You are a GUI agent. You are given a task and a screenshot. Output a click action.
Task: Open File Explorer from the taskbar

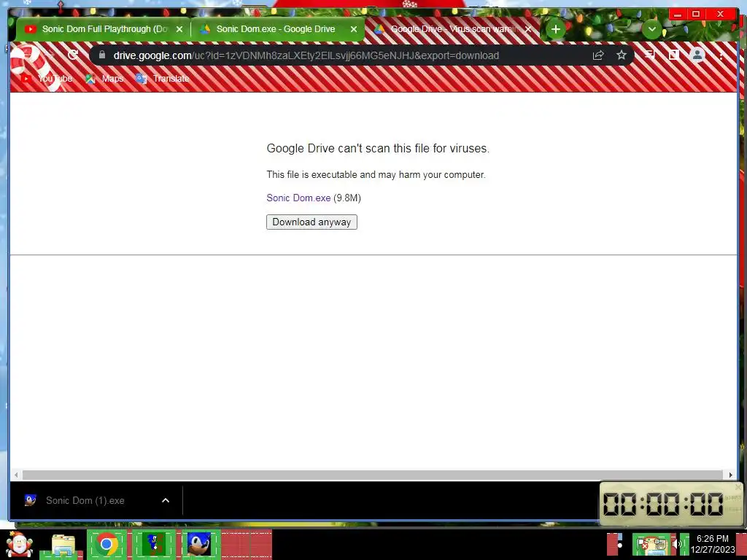point(63,545)
